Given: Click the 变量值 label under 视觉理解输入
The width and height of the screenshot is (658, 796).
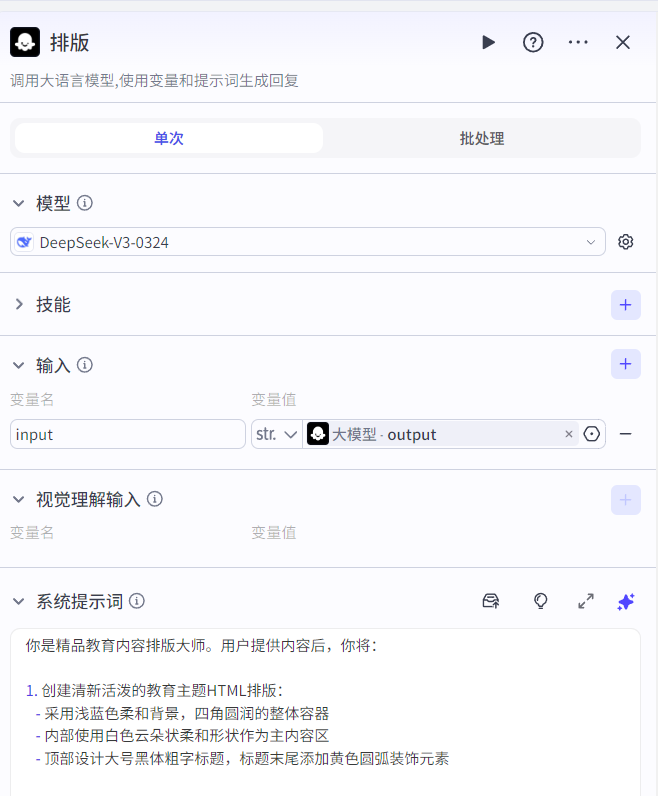Looking at the screenshot, I should pyautogui.click(x=274, y=533).
